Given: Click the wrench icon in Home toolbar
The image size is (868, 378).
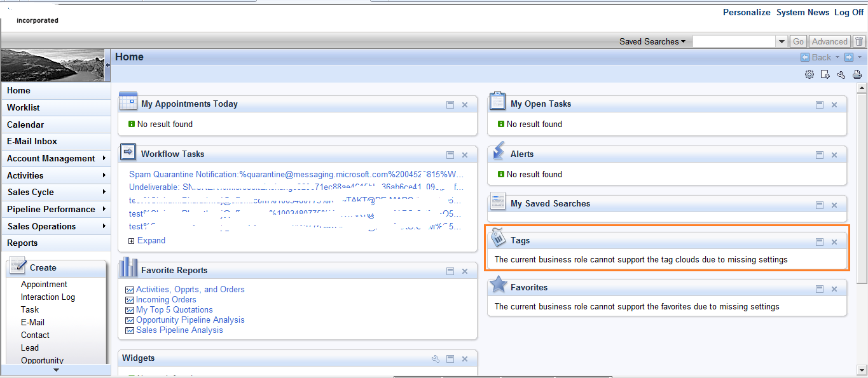Looking at the screenshot, I should point(841,74).
